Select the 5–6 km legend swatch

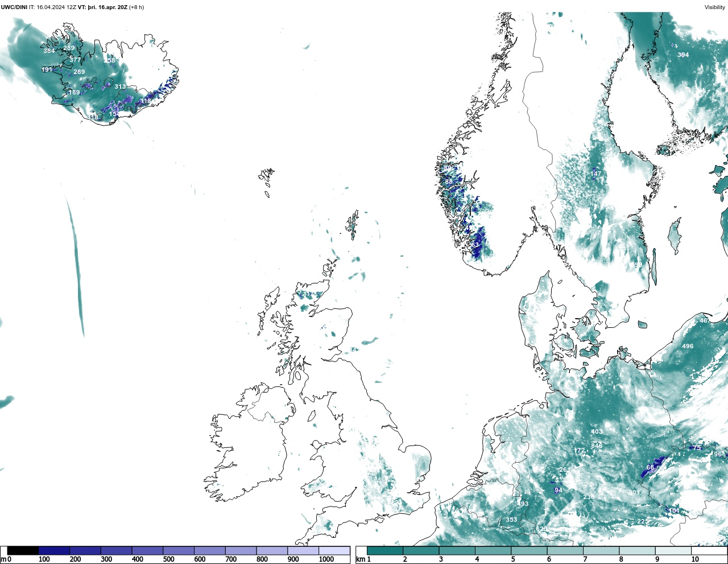[x=529, y=550]
